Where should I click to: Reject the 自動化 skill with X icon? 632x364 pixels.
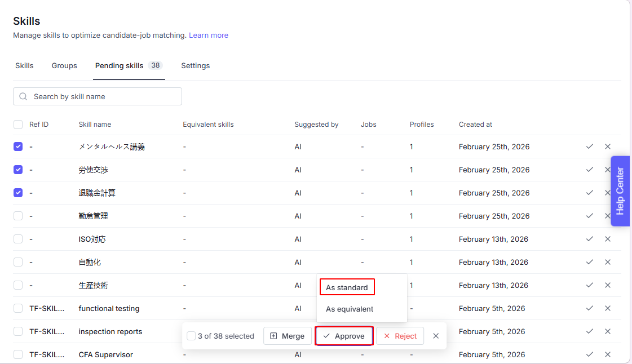point(608,262)
